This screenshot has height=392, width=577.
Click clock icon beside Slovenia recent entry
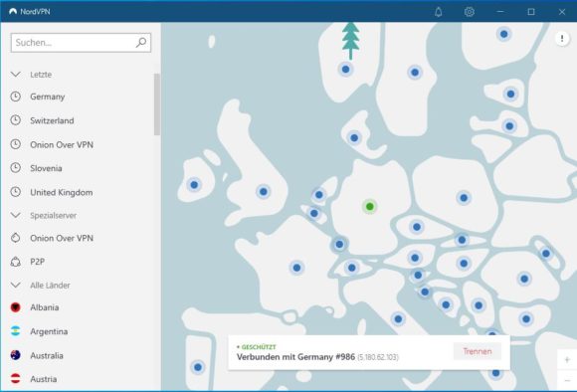(x=16, y=168)
